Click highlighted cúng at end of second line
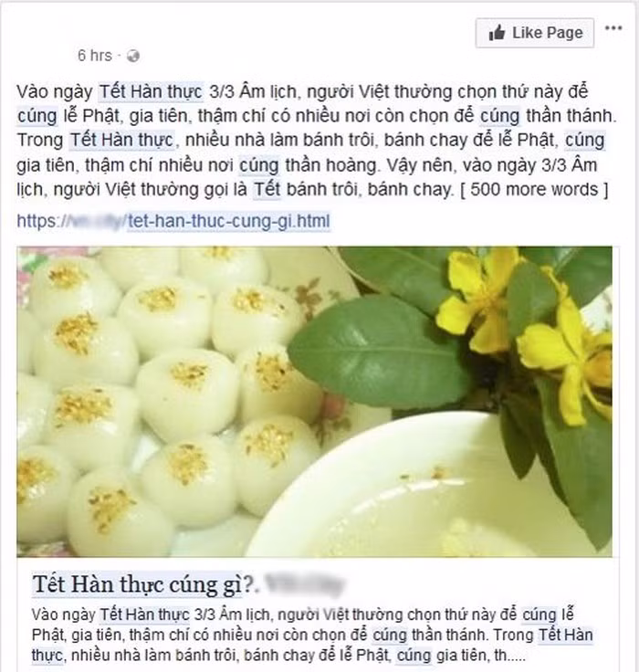Screen dimensions: 639x672 pos(584,141)
